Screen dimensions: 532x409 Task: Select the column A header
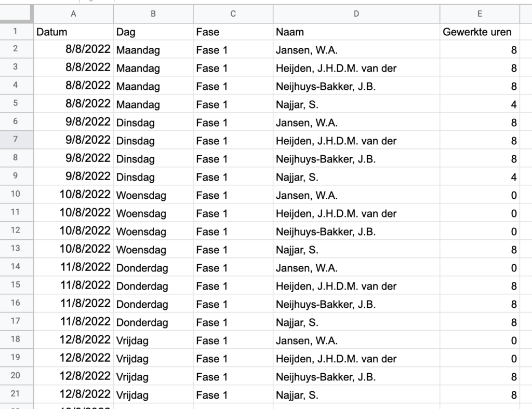point(73,14)
